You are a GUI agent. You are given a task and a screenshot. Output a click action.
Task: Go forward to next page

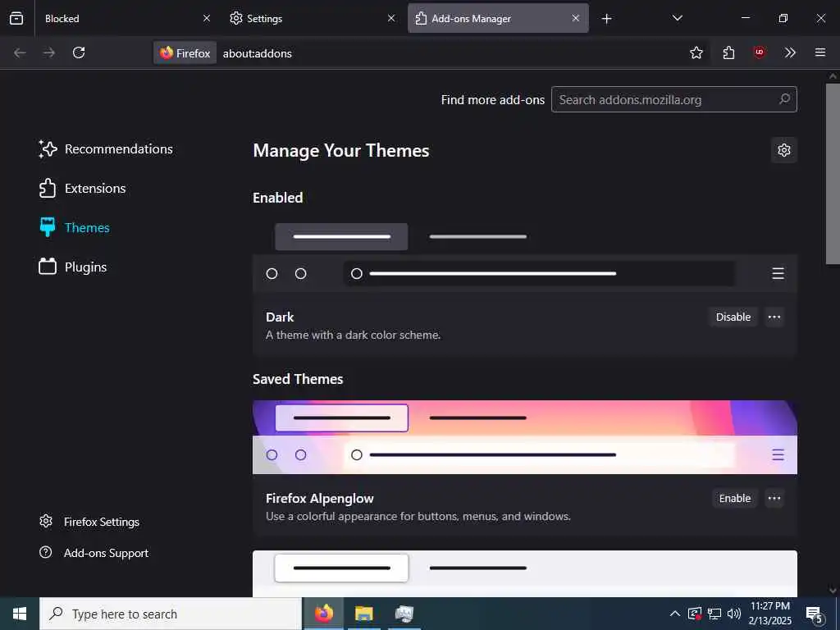coord(49,52)
